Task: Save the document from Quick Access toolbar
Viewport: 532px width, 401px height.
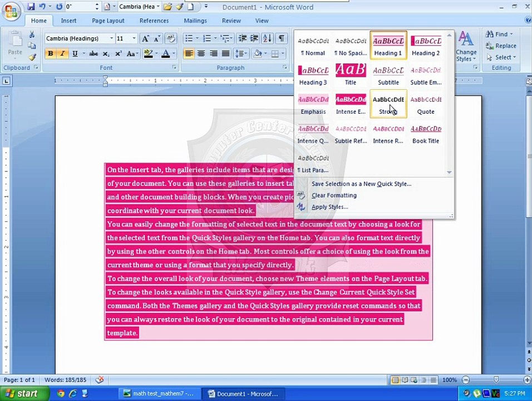Action: pyautogui.click(x=31, y=7)
